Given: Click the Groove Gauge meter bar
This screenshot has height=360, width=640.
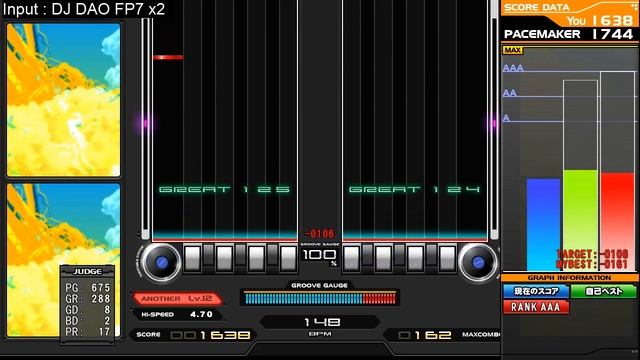Looking at the screenshot, I should click(x=320, y=299).
